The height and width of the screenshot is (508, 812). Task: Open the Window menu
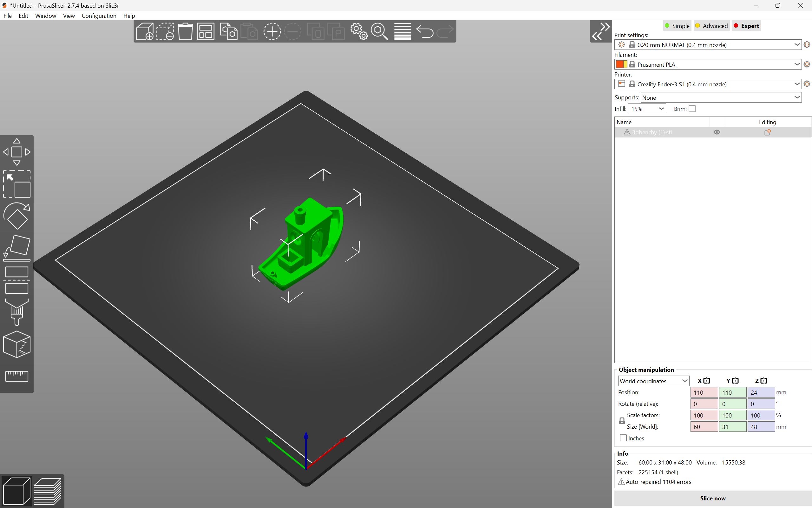tap(45, 16)
